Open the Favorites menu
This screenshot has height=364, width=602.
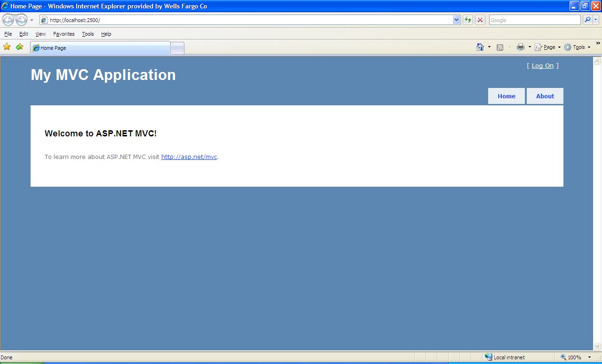coord(63,34)
